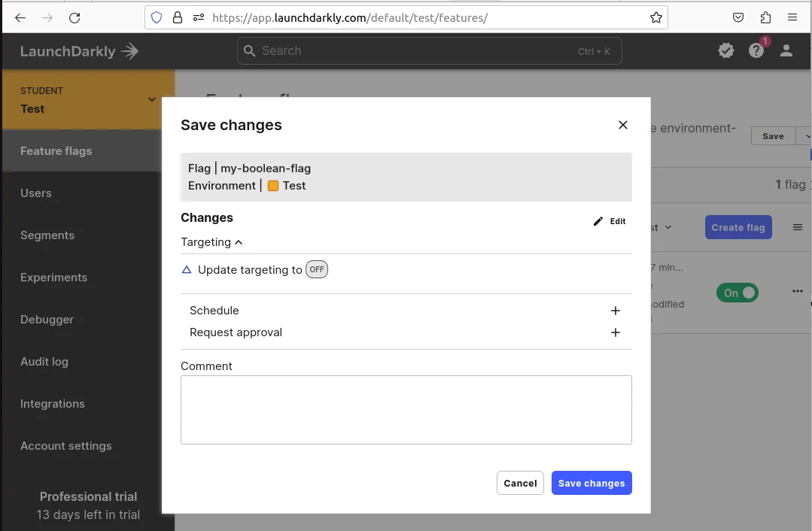The height and width of the screenshot is (531, 812).
Task: Expand the Student Test project switcher
Action: point(88,99)
